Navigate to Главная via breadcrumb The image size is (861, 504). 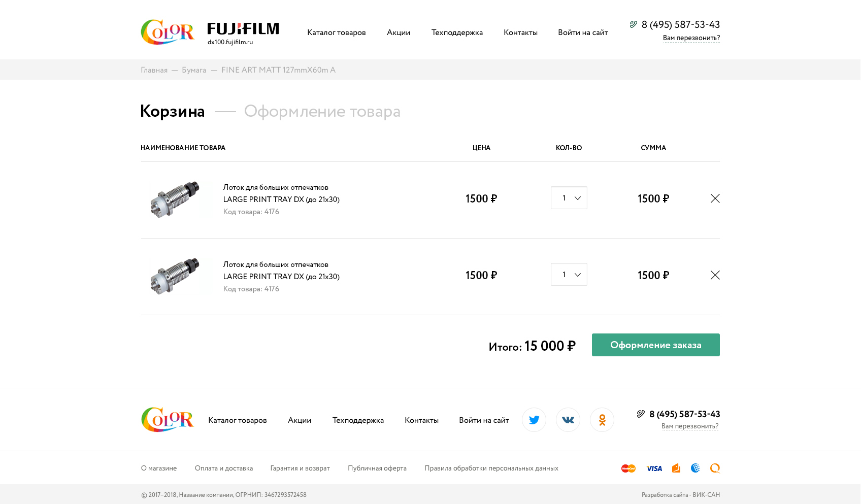(x=153, y=70)
